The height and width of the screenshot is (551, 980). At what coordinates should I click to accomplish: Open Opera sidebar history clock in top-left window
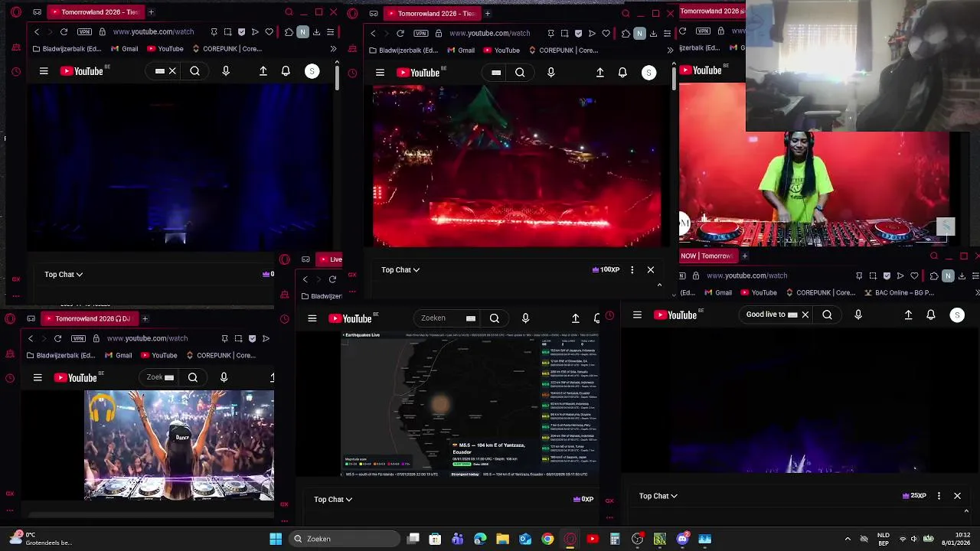pyautogui.click(x=16, y=72)
